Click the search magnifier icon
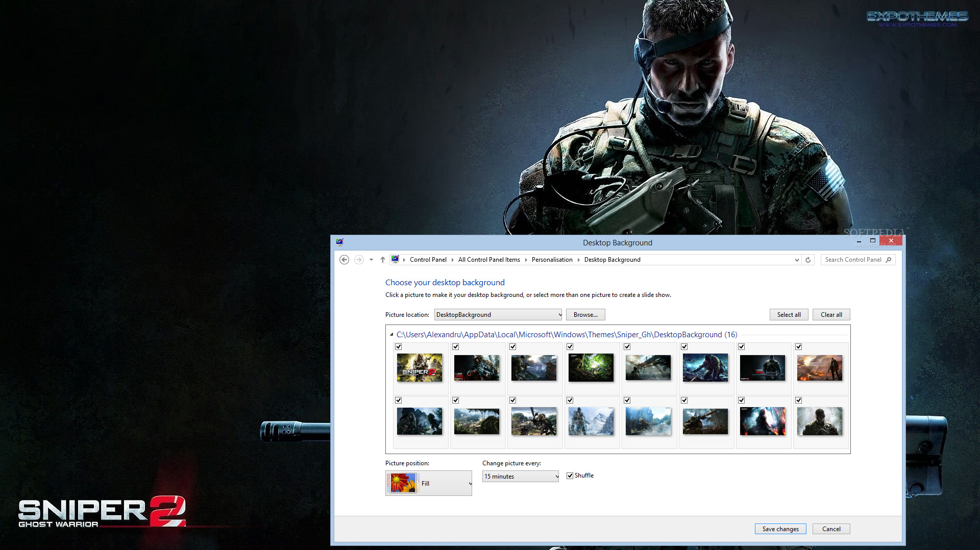 tap(889, 260)
